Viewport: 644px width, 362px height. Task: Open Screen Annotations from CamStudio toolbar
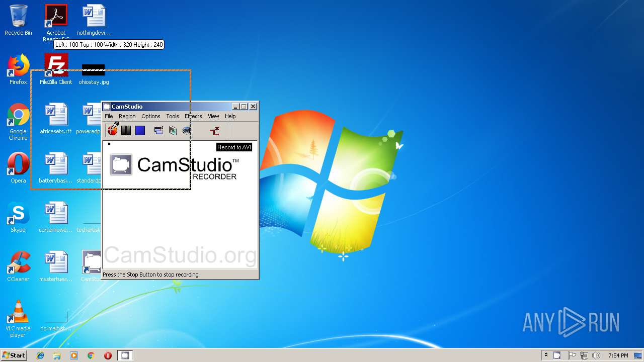click(x=173, y=131)
